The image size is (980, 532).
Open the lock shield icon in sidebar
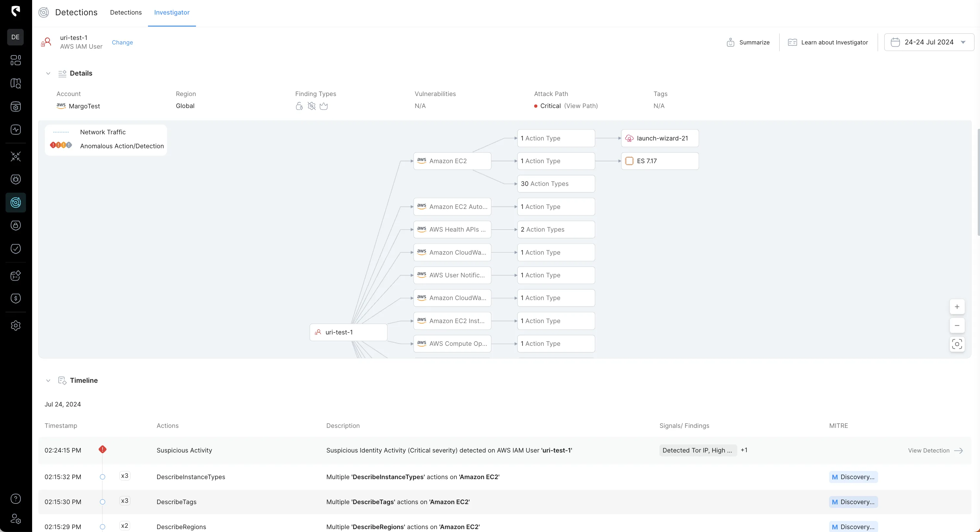click(x=16, y=225)
